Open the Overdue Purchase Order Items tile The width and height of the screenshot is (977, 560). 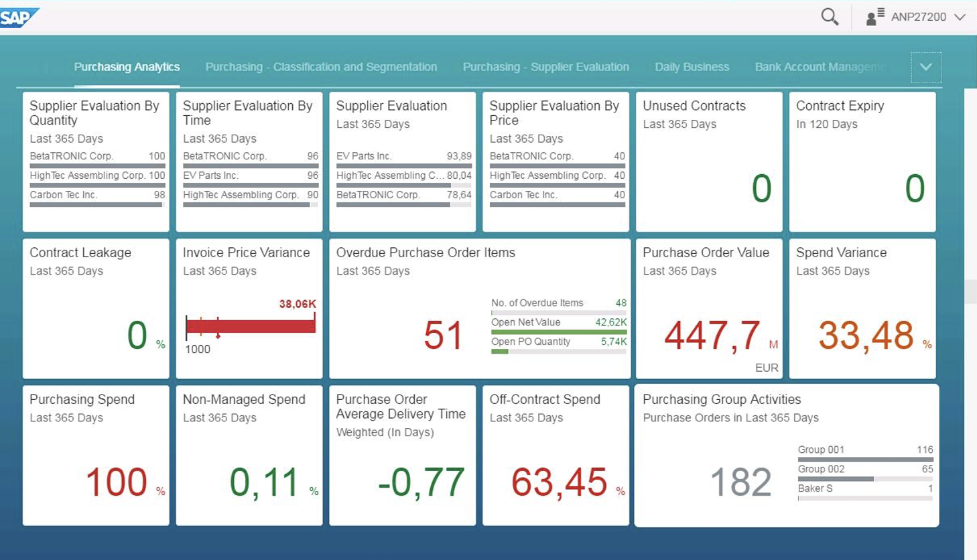pos(480,309)
